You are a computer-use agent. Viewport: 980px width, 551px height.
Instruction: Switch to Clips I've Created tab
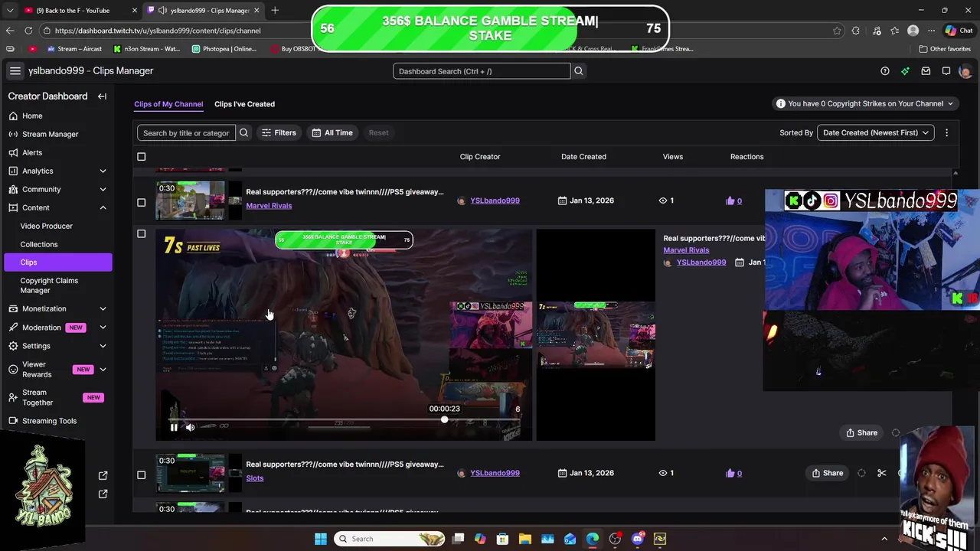pyautogui.click(x=244, y=104)
